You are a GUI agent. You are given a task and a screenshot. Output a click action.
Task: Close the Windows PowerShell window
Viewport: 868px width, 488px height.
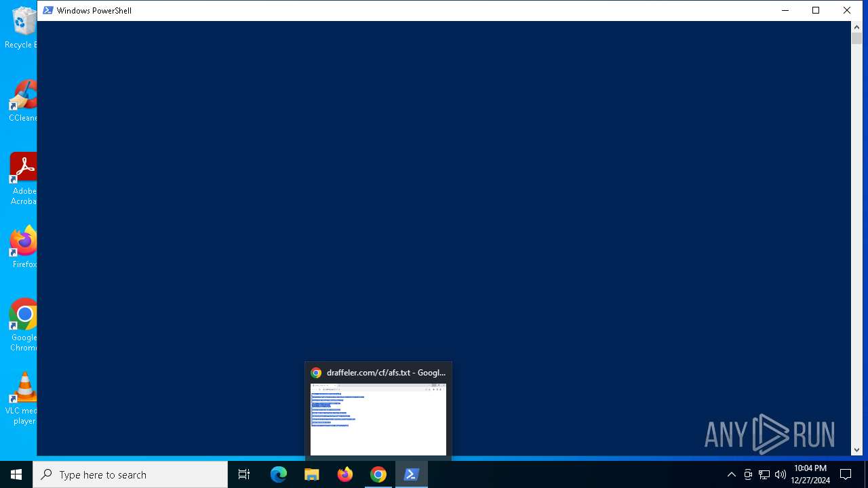pyautogui.click(x=847, y=10)
